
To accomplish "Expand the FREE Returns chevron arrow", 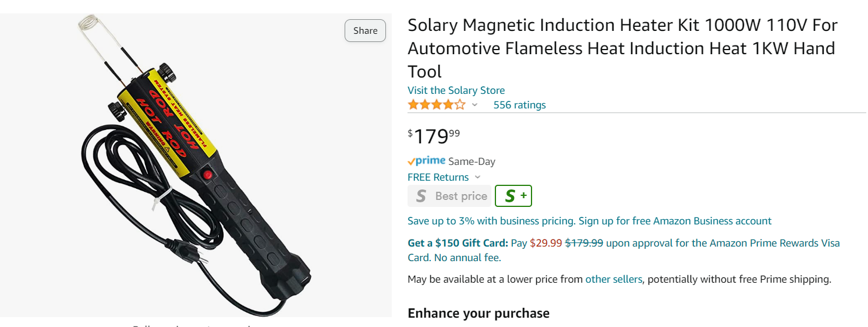I will tap(478, 177).
